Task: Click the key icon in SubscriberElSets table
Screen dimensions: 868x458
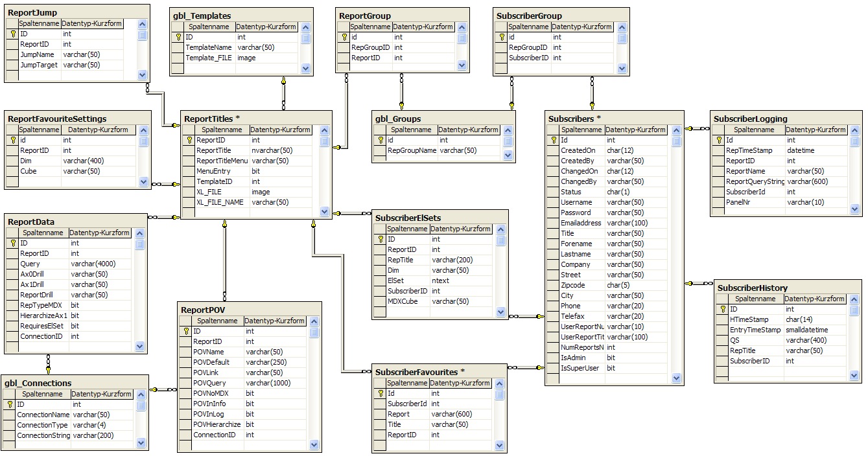Action: [x=381, y=239]
